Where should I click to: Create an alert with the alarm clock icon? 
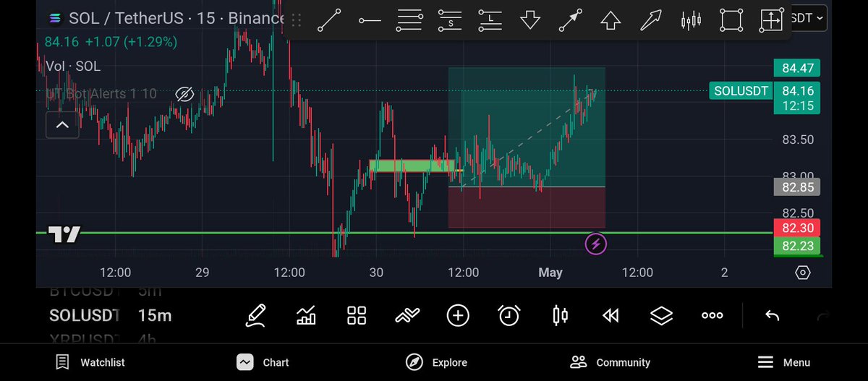click(509, 315)
